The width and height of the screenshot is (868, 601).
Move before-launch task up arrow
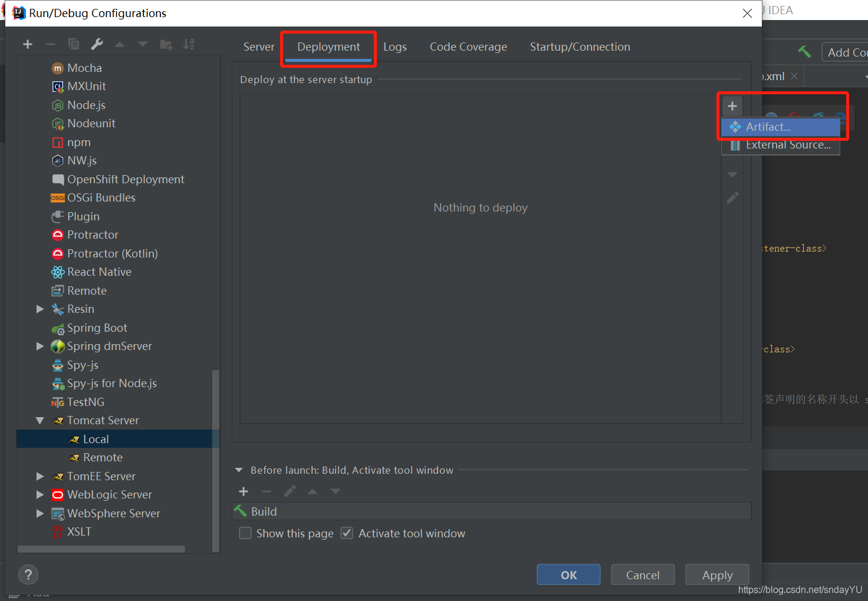pos(313,491)
